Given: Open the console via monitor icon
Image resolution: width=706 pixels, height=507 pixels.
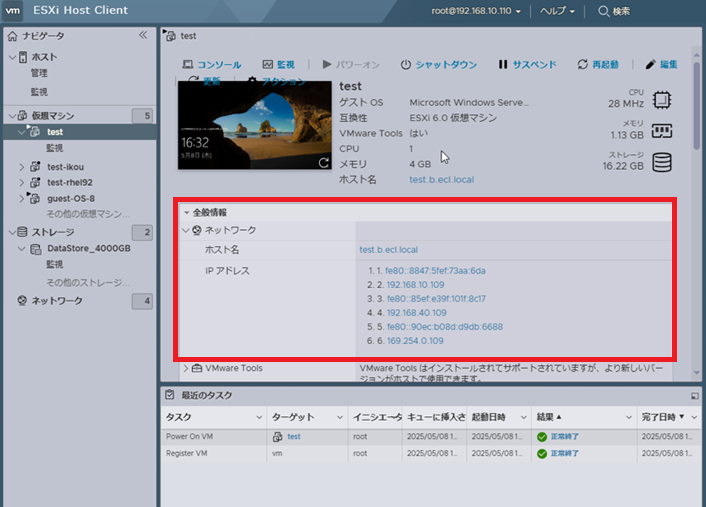Looking at the screenshot, I should [x=188, y=65].
